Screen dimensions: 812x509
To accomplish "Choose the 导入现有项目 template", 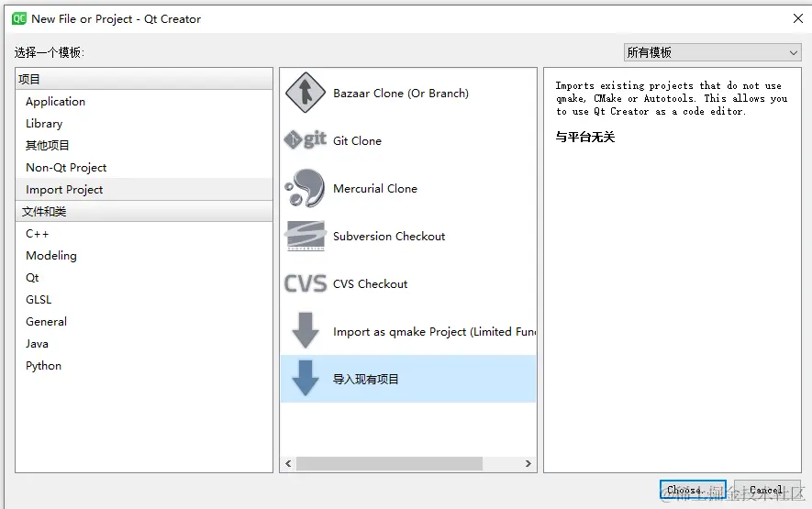I will click(x=408, y=379).
